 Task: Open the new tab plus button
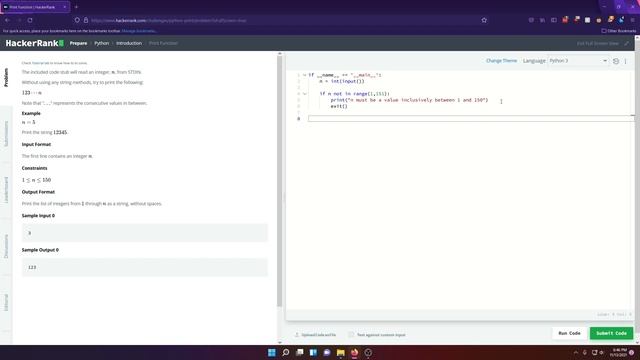(x=76, y=7)
